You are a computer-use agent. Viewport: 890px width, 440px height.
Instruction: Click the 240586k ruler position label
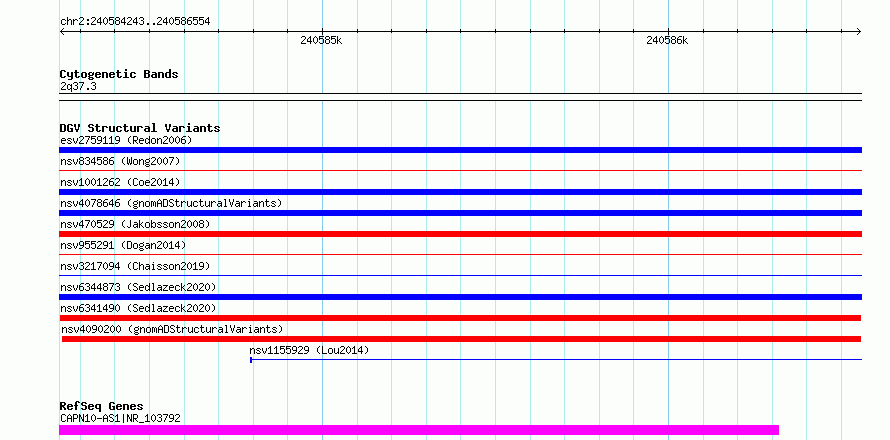point(667,41)
